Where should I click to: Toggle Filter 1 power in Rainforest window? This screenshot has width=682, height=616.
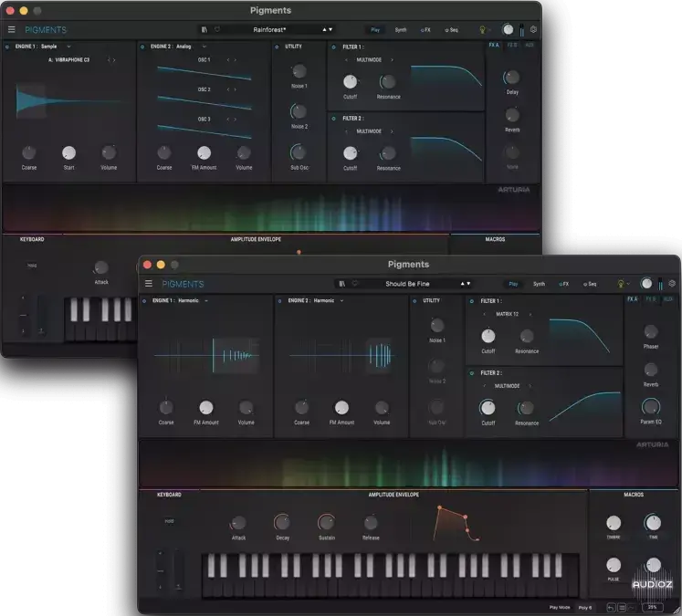(333, 47)
